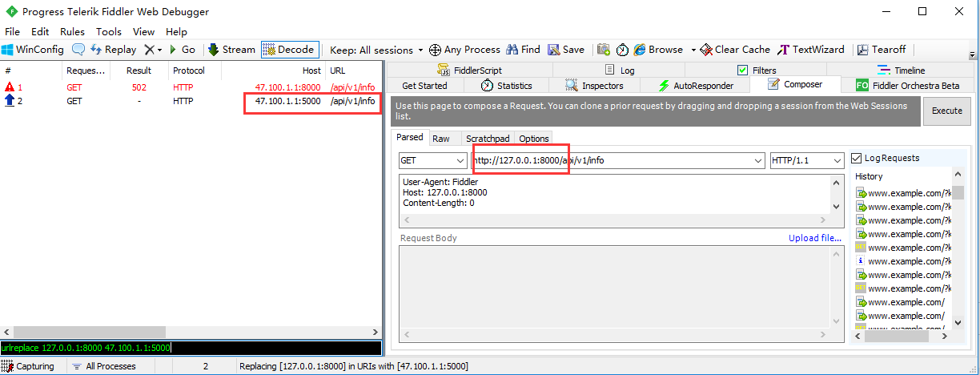Toggle the Log Requests checkbox
Screen dimensions: 980x375
click(857, 159)
